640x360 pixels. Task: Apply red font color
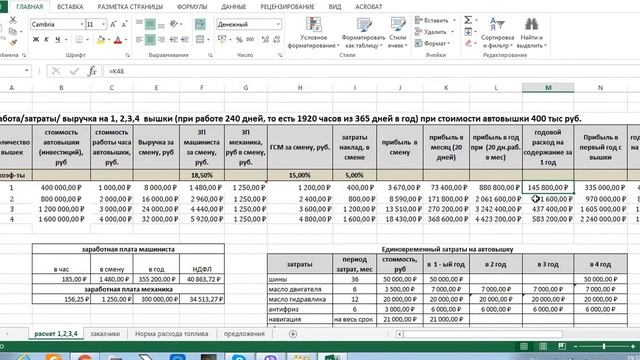pyautogui.click(x=118, y=40)
